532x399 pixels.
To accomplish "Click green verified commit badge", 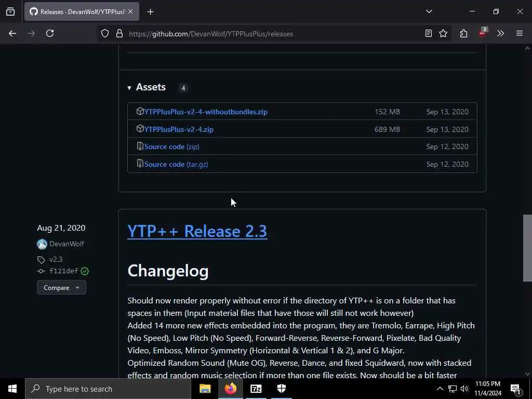I will [85, 271].
